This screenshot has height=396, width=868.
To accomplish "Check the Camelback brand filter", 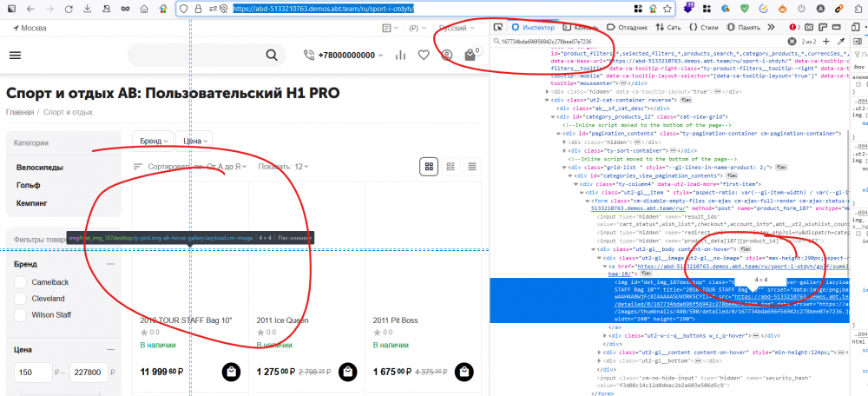I will 22,282.
